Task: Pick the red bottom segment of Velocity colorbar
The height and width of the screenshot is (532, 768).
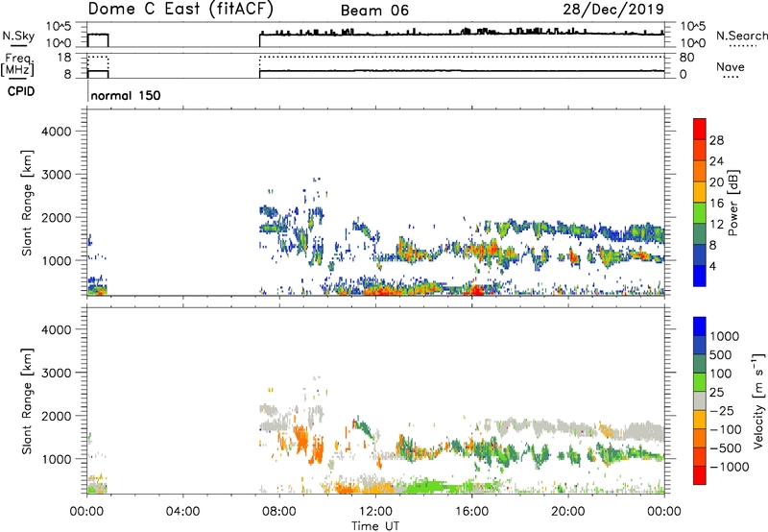Action: (x=700, y=475)
